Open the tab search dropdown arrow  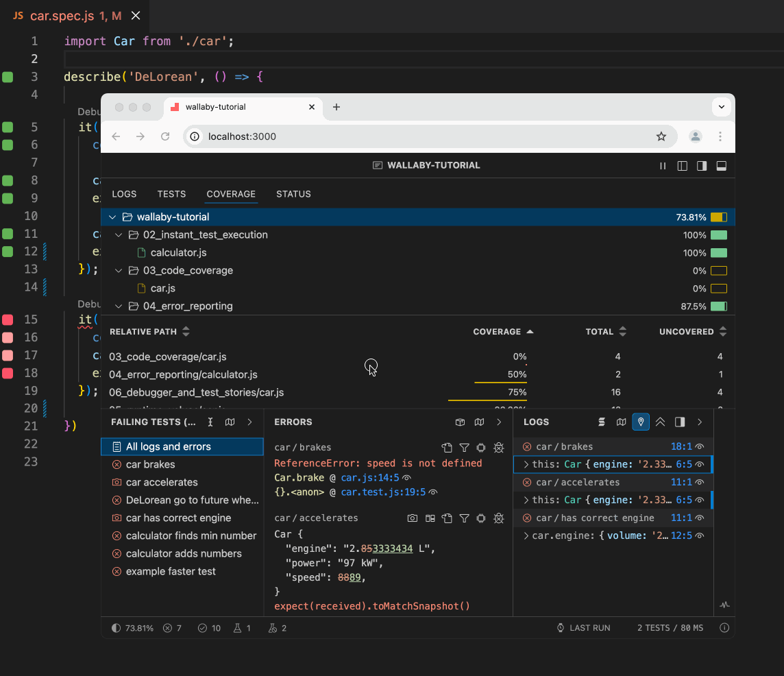coord(721,106)
